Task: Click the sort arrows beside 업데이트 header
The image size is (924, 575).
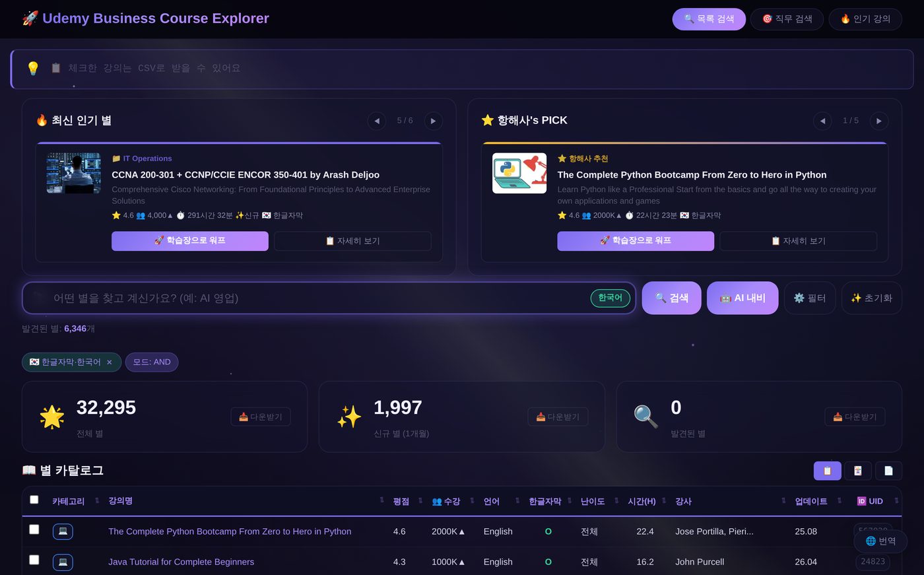Action: (840, 500)
